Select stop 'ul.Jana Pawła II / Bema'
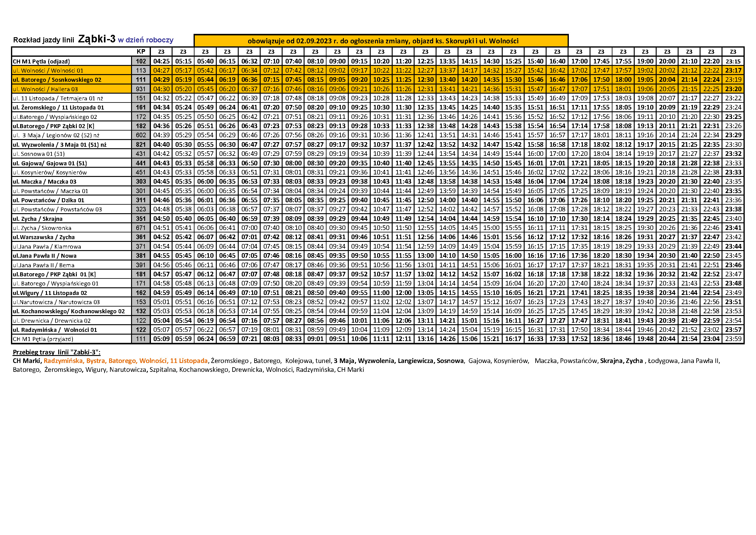Viewport: 756px width, 535px height. 44,265
